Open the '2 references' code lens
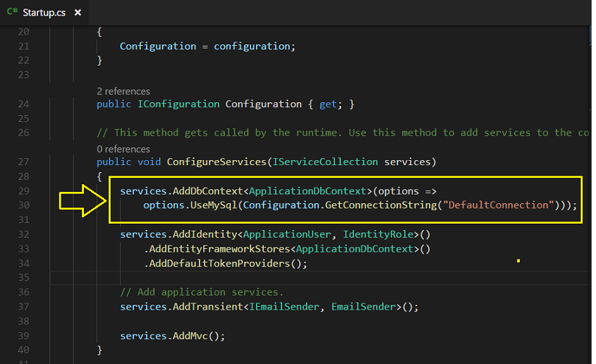 pyautogui.click(x=123, y=91)
